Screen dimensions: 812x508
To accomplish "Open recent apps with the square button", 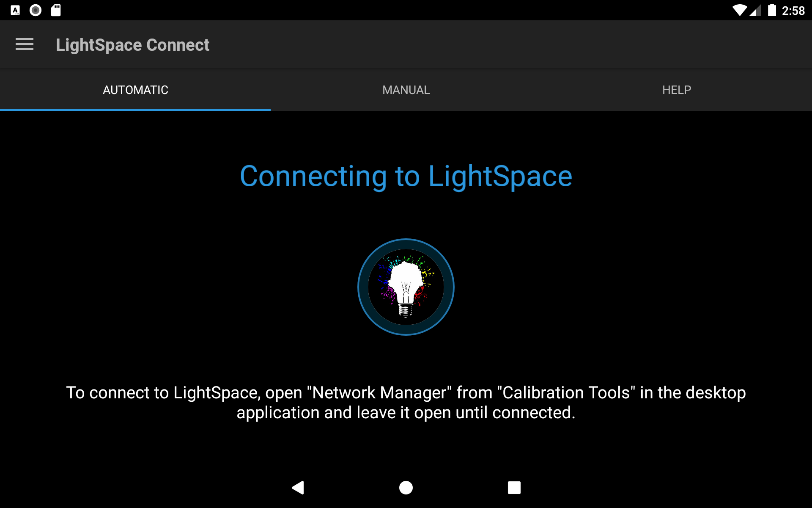I will point(514,488).
